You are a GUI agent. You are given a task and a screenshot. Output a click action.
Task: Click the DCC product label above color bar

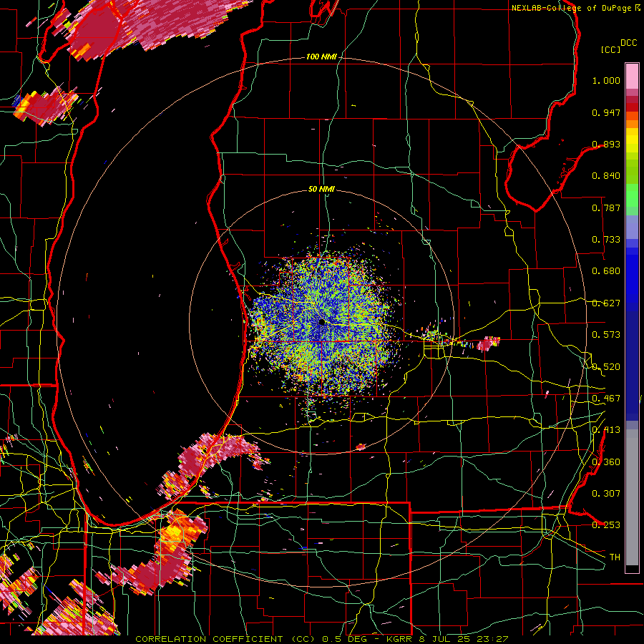point(628,43)
